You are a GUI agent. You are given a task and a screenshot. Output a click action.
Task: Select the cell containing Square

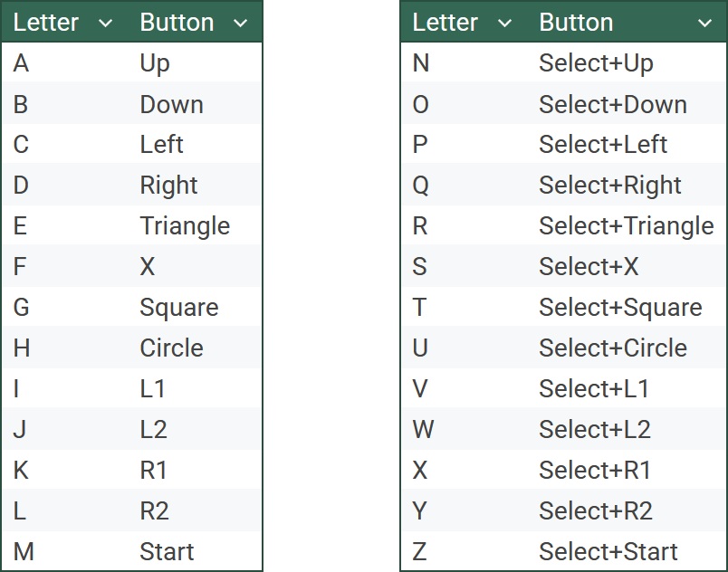(178, 308)
